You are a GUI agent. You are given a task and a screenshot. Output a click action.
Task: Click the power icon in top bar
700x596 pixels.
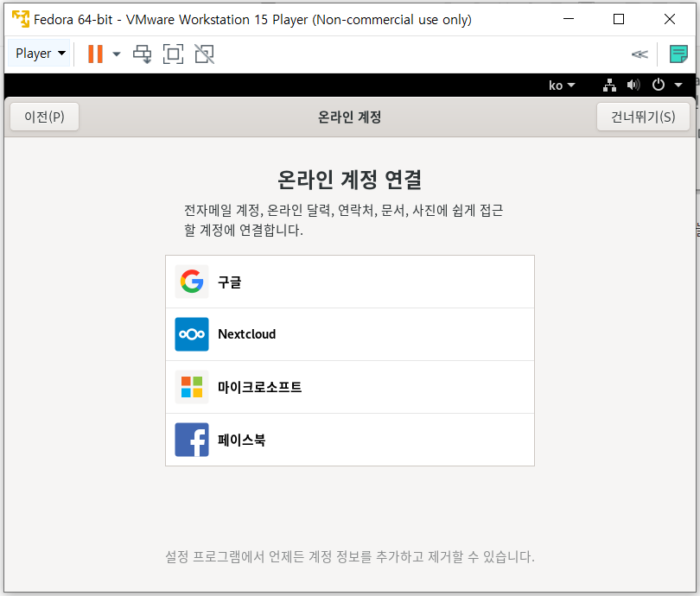tap(659, 85)
